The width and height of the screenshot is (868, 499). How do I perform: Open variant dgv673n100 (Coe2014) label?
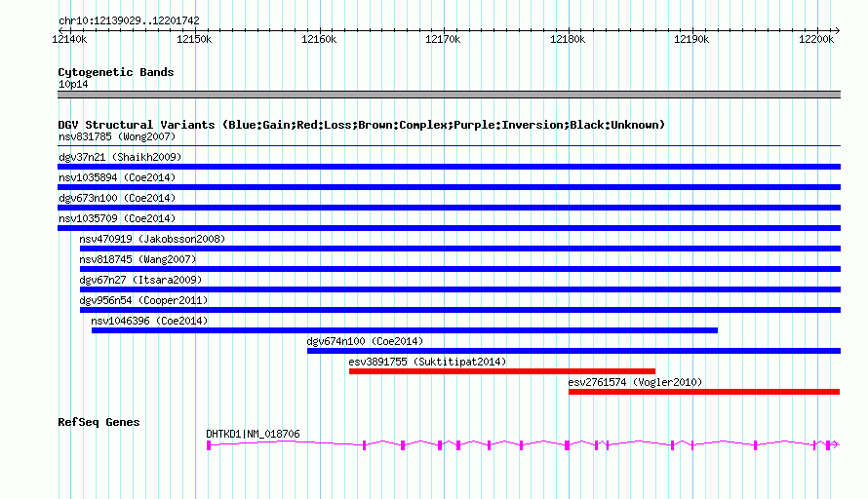pos(117,198)
